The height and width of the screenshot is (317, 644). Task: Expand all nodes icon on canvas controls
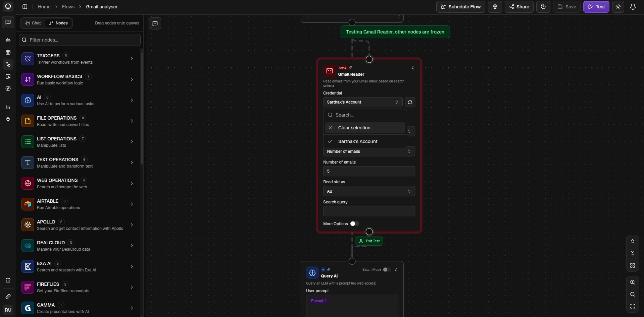(x=633, y=241)
